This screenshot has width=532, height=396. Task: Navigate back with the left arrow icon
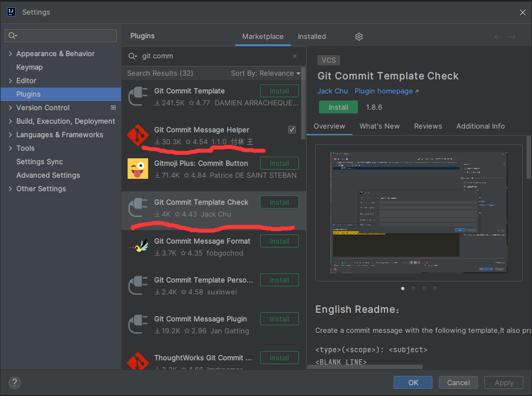pyautogui.click(x=498, y=37)
